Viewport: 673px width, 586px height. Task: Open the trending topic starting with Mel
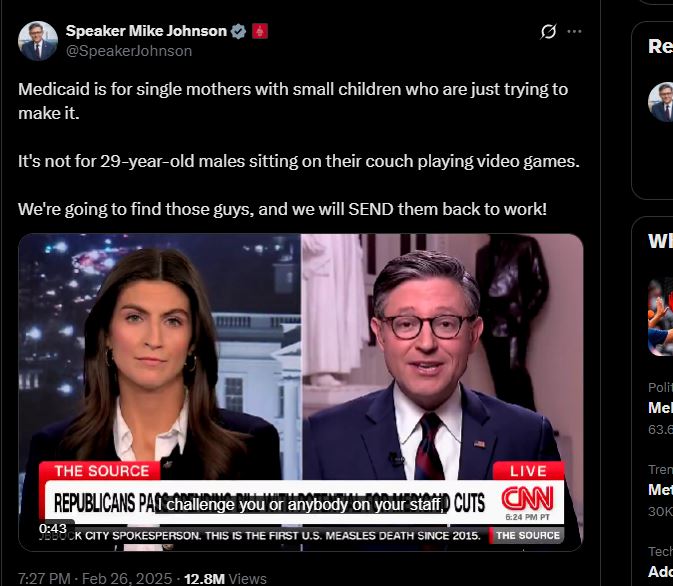[660, 407]
